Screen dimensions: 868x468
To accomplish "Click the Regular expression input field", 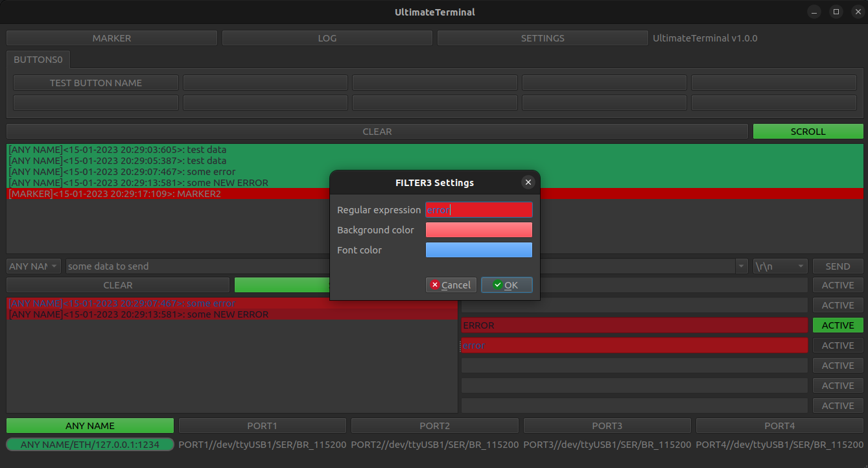I will (x=479, y=209).
